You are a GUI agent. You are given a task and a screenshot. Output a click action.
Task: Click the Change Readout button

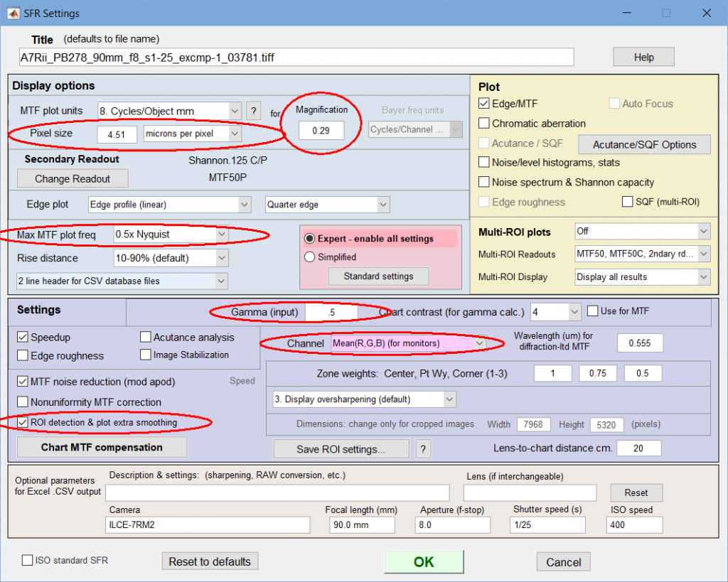coord(73,178)
